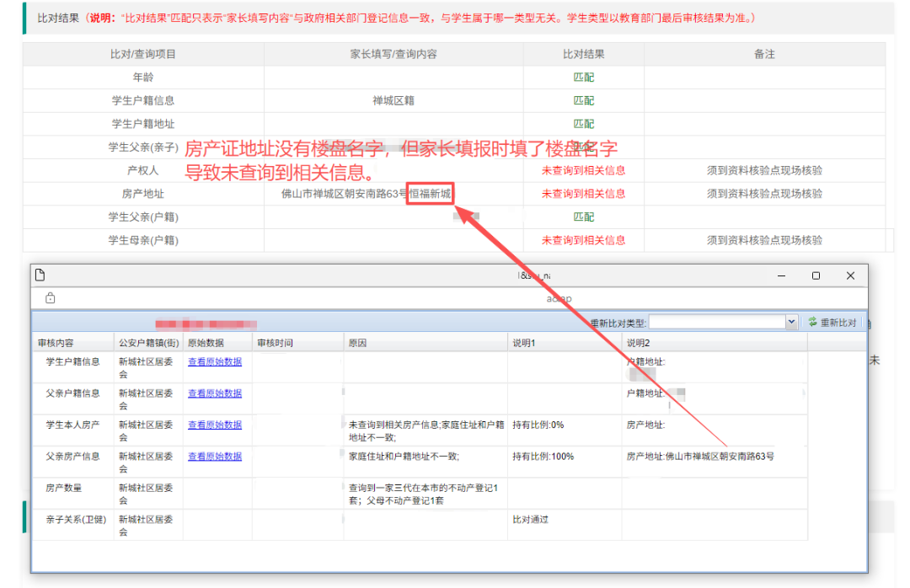Select the 房产数量 row label

pos(64,488)
